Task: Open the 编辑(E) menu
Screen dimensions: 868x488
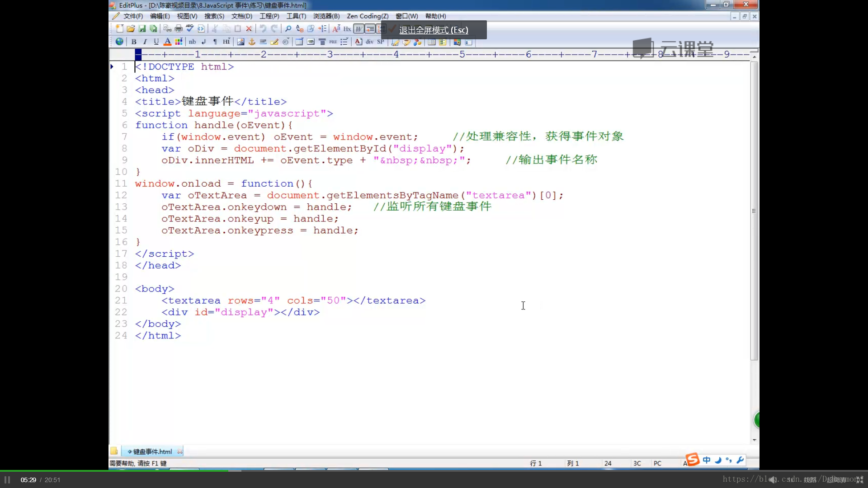Action: point(160,16)
